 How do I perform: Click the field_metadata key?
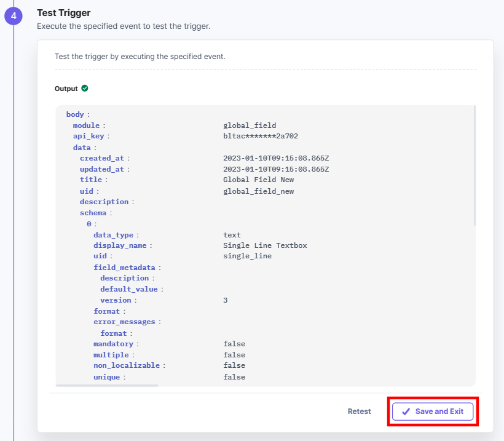pyautogui.click(x=124, y=268)
